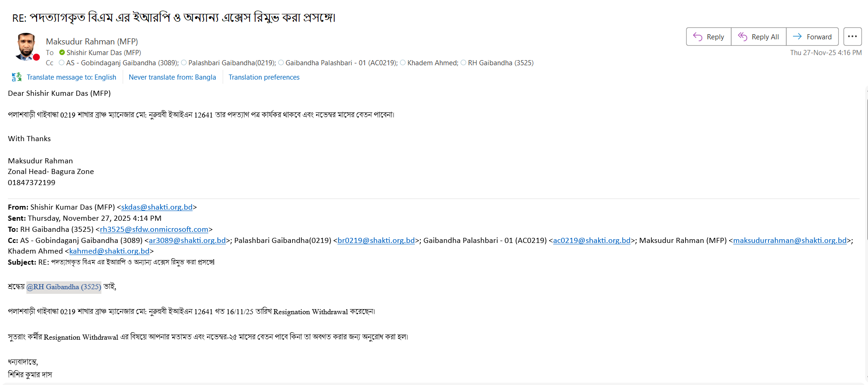Translate message to English

click(71, 77)
